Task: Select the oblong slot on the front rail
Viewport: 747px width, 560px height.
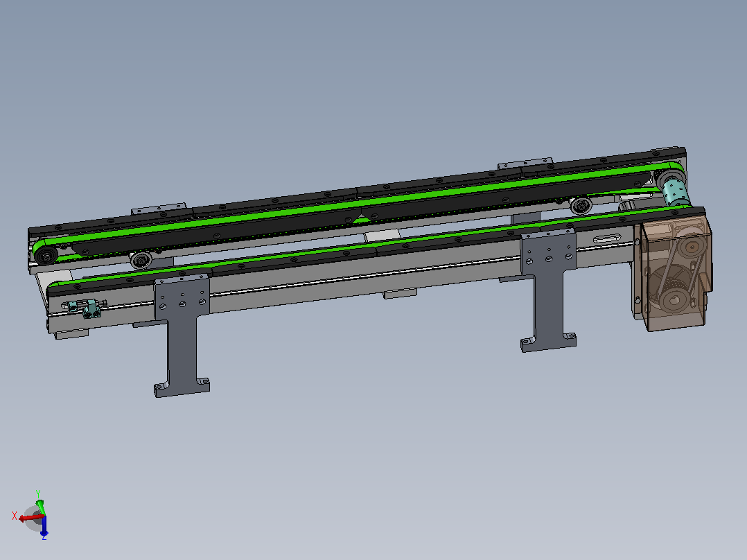Action: (x=607, y=239)
